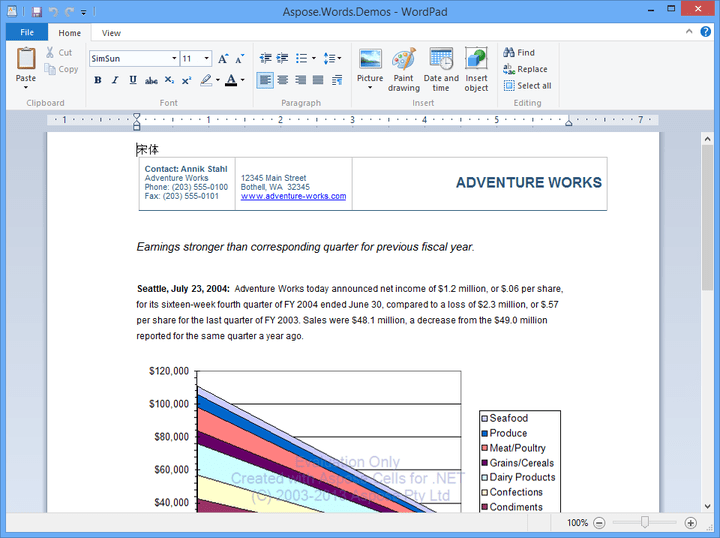
Task: Increase paragraph indent
Action: click(x=282, y=58)
